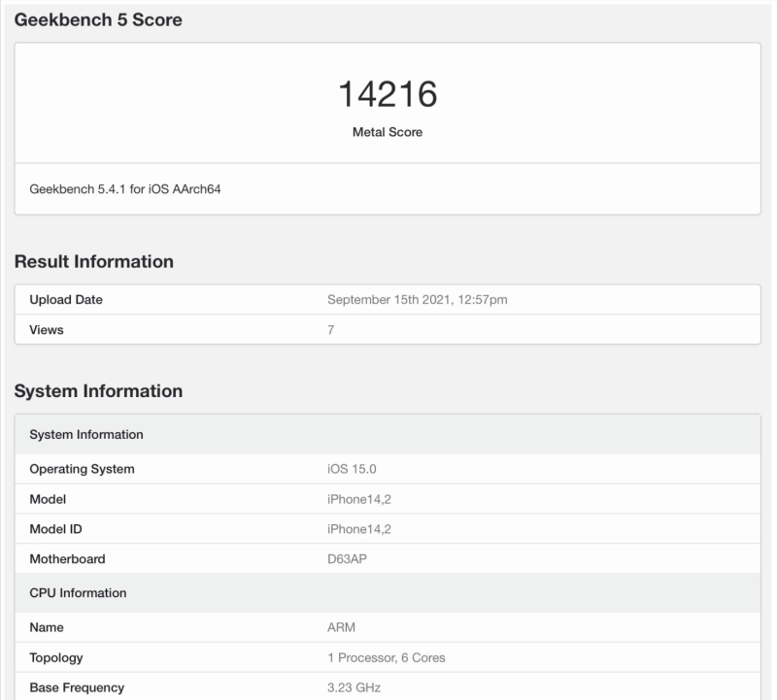Select iPhone14,2 value in Model row
Screen dimensions: 777x700
(358, 499)
